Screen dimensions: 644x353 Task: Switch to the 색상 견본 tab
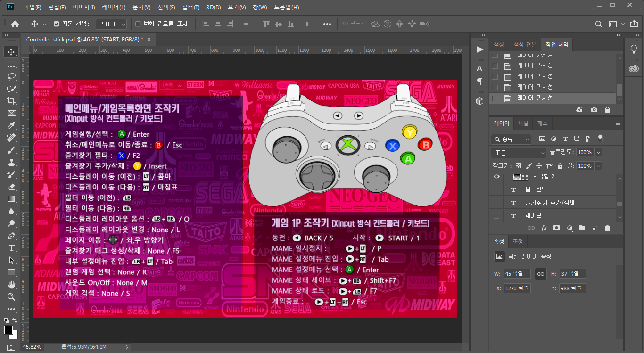coord(525,45)
